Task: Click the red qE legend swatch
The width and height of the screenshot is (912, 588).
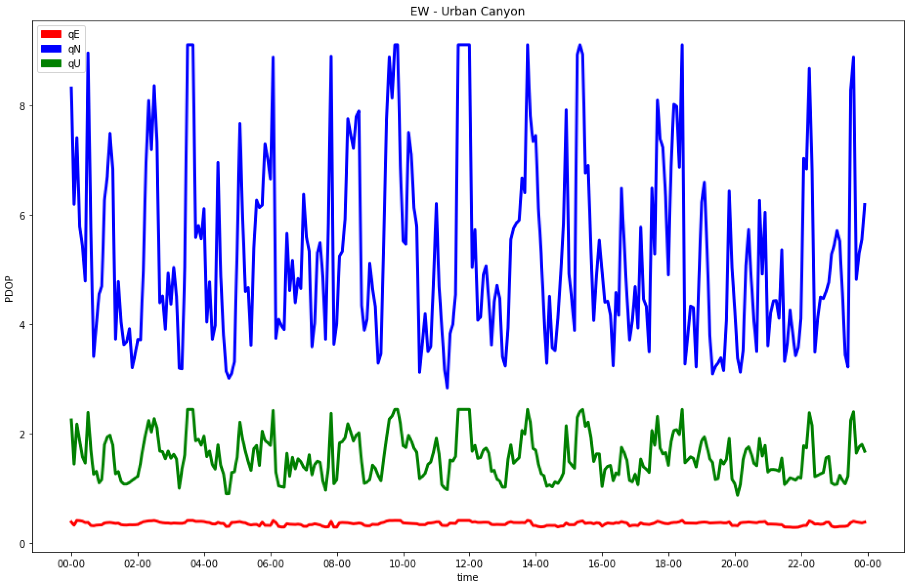Action: coord(51,34)
